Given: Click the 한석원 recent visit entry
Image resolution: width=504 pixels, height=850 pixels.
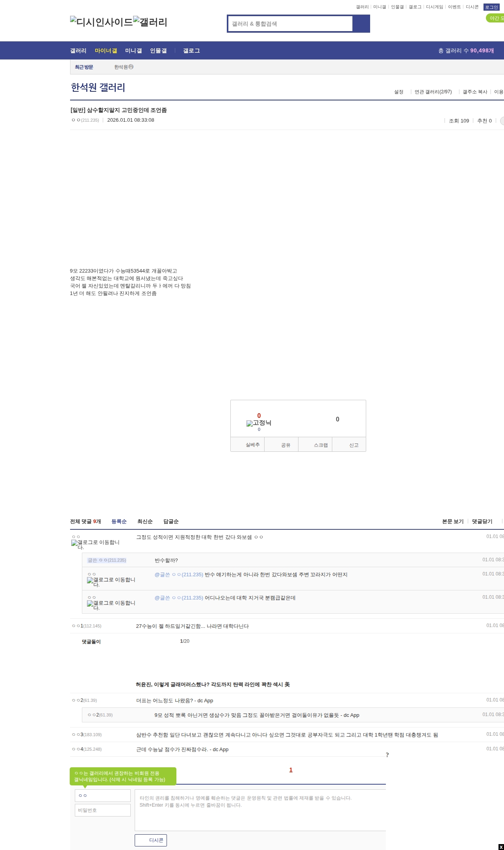Looking at the screenshot, I should [x=124, y=67].
